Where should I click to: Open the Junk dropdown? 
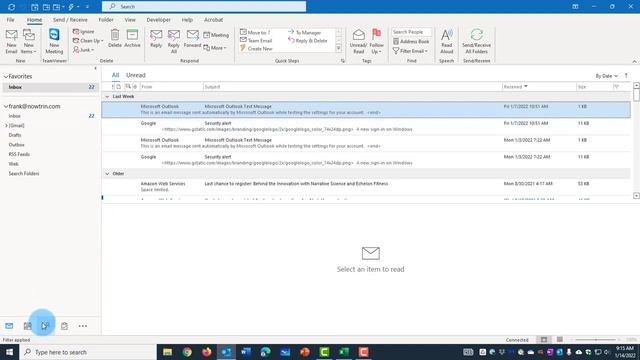tap(84, 50)
